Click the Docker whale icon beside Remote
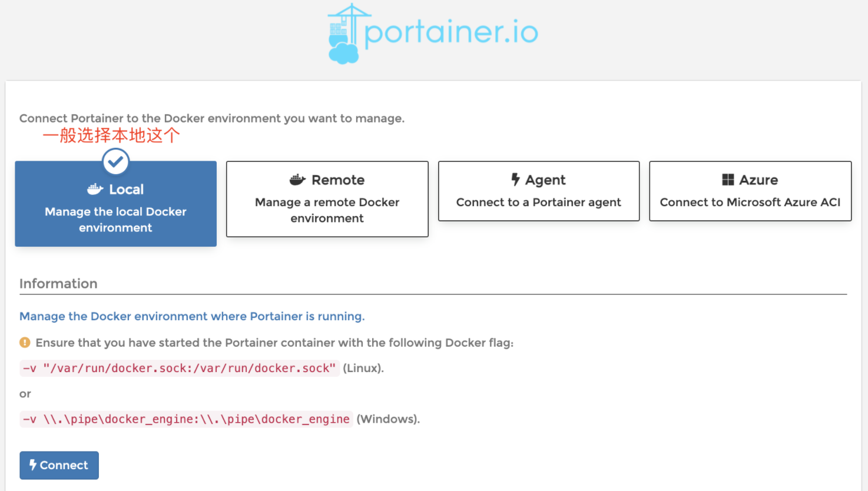 pos(297,180)
